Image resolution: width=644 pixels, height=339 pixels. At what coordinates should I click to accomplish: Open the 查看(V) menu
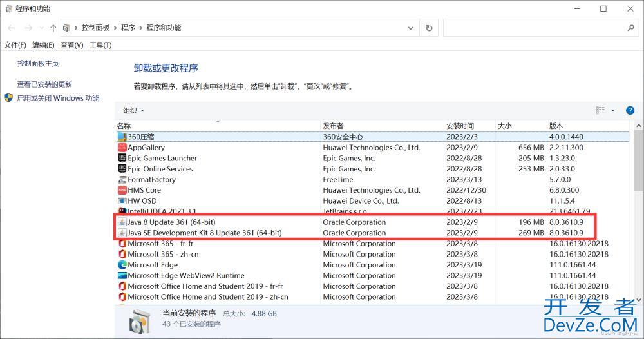[72, 45]
